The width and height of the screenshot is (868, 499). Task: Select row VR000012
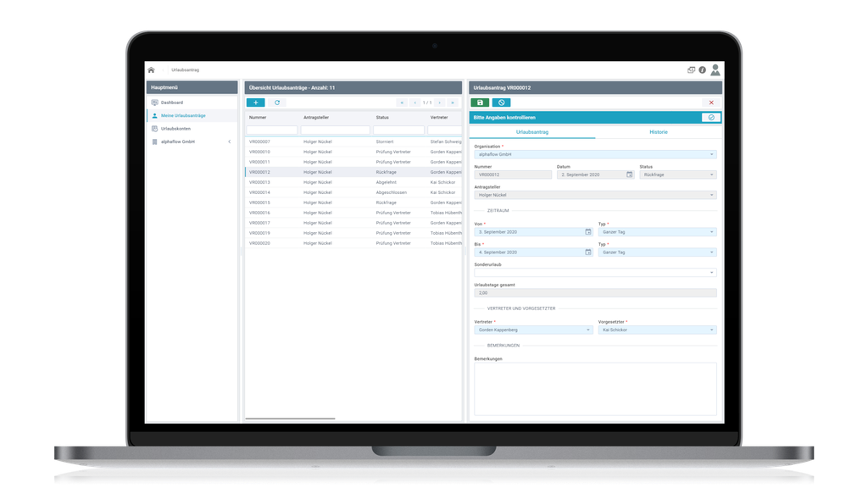pos(353,172)
